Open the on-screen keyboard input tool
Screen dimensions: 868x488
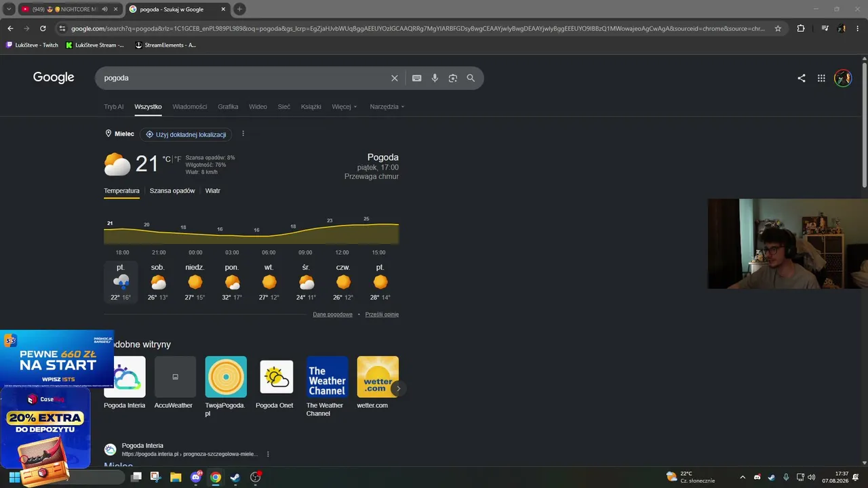[x=417, y=78]
